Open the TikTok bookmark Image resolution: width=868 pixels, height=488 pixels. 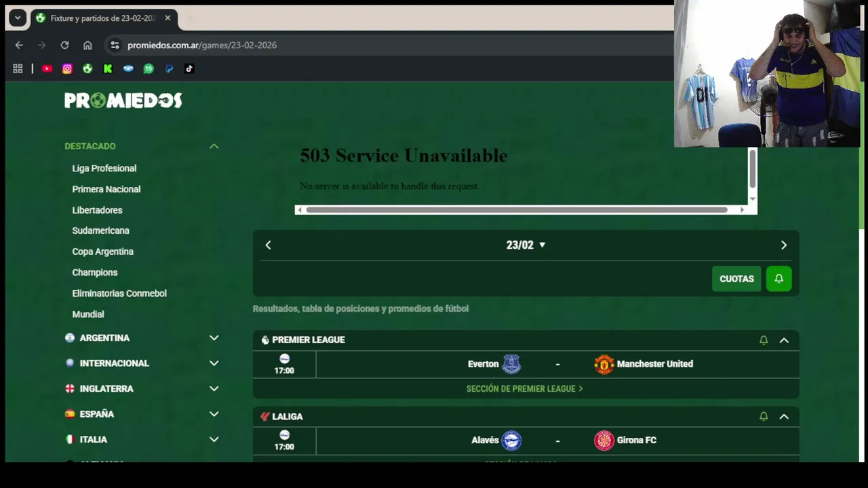tap(189, 68)
